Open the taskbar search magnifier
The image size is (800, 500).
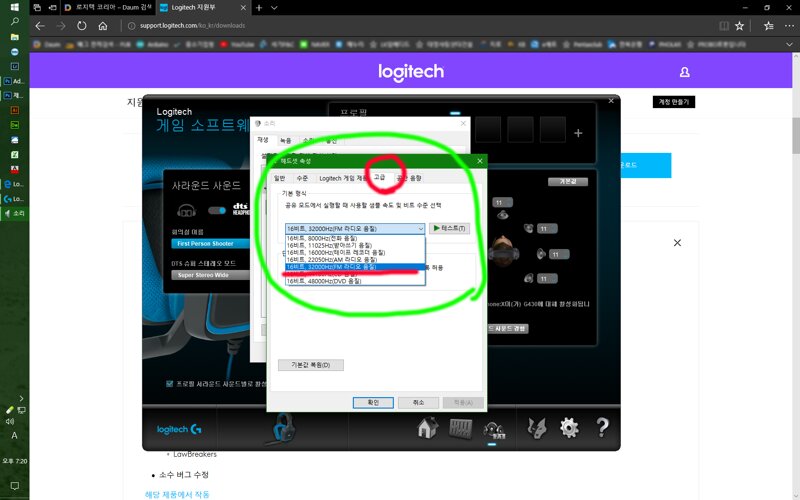pos(14,21)
